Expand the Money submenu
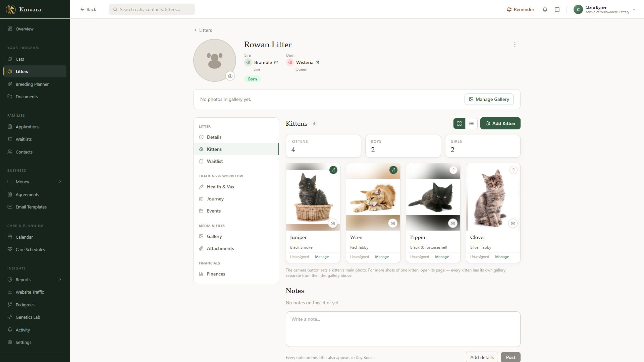The width and height of the screenshot is (644, 362). (x=60, y=182)
